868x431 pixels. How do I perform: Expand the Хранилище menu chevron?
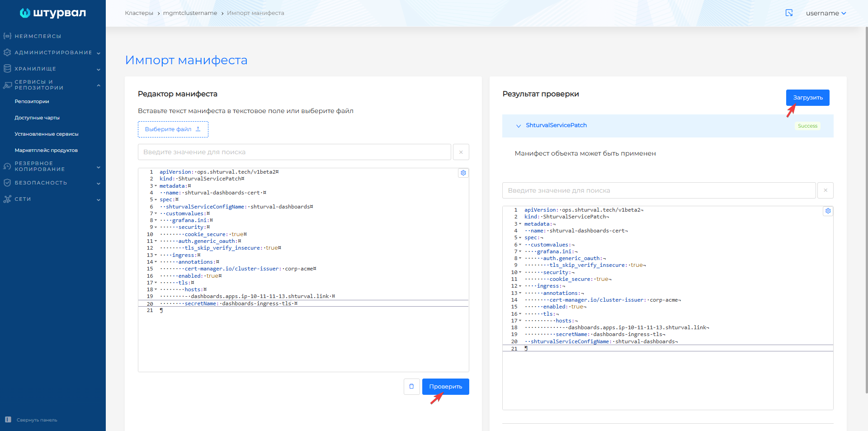click(99, 69)
